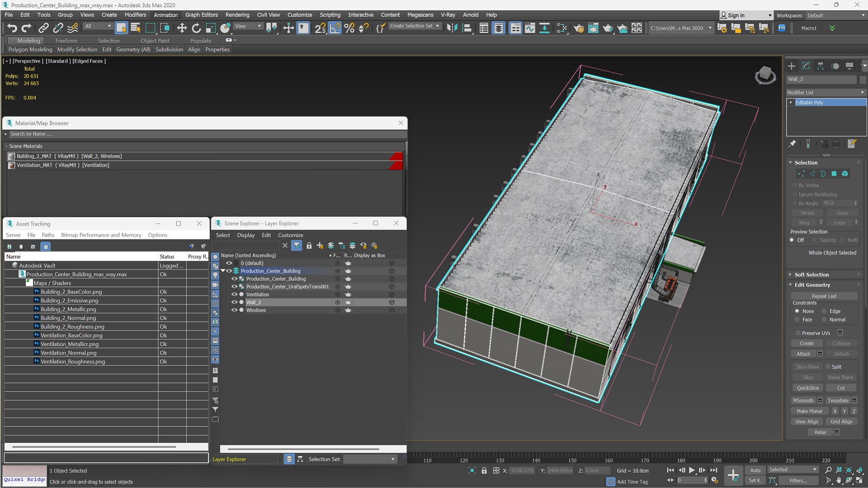Screen dimensions: 868x488
Task: Open the Selection Set dropdown in Layer Explorer
Action: [x=369, y=459]
